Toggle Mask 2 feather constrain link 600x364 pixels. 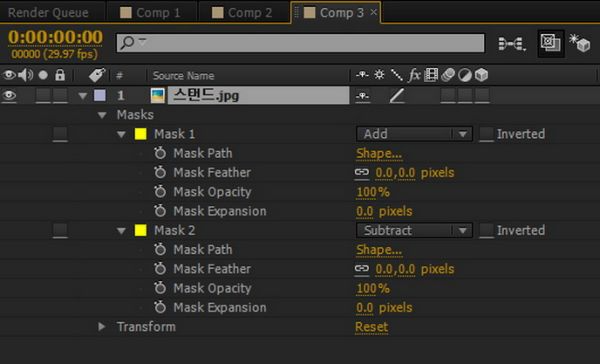pyautogui.click(x=362, y=269)
